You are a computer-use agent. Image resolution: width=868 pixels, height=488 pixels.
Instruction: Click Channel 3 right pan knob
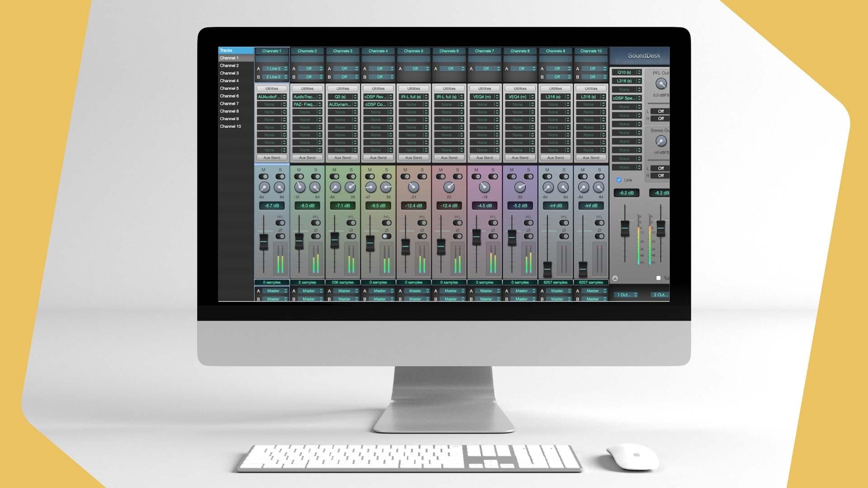tap(350, 187)
